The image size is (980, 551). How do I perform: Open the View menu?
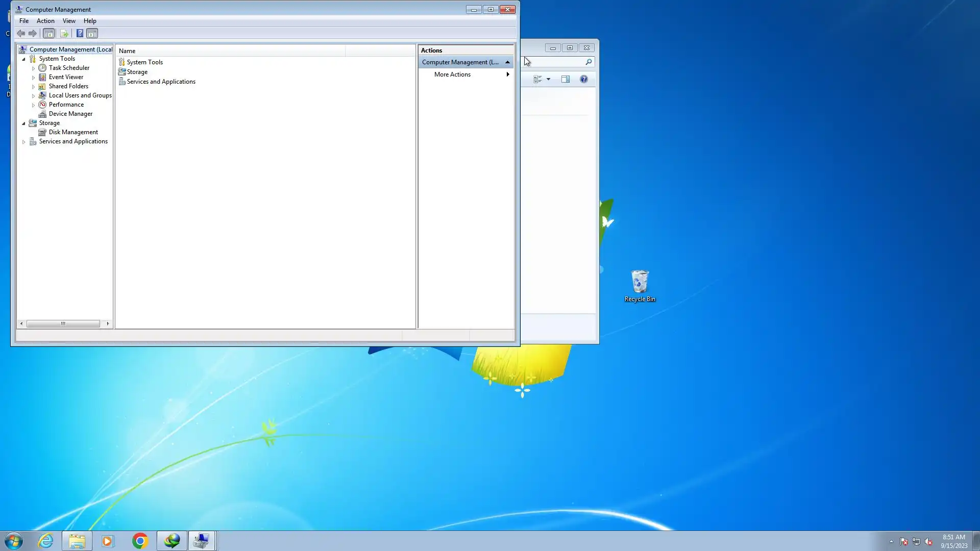click(x=69, y=21)
